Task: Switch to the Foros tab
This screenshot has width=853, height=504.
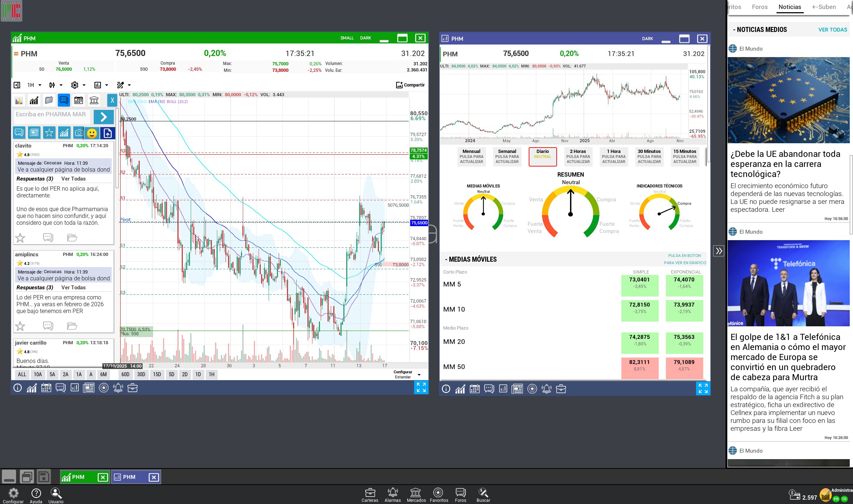Action: tap(760, 7)
